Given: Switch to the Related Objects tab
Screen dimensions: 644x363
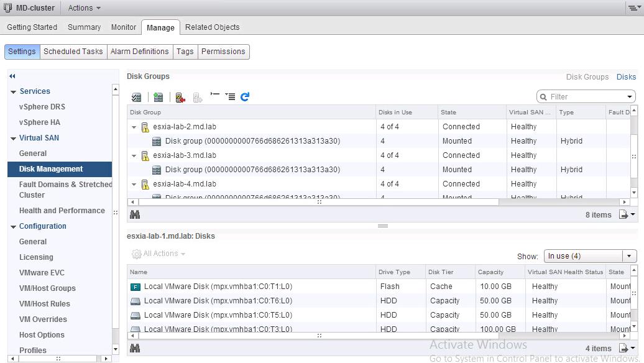Looking at the screenshot, I should point(212,27).
